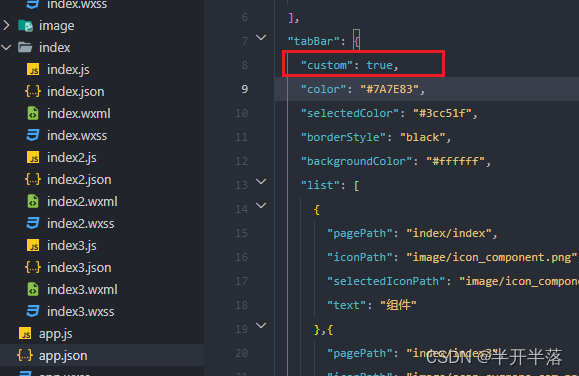Click line number 8 in the gutter
Screen dimensions: 579x376
click(x=244, y=65)
